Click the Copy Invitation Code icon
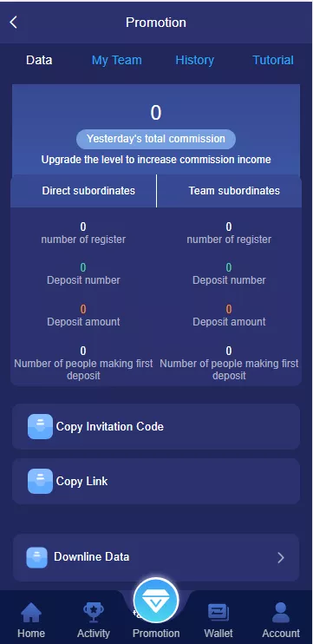Screen dimensions: 313x644 (x=40, y=426)
